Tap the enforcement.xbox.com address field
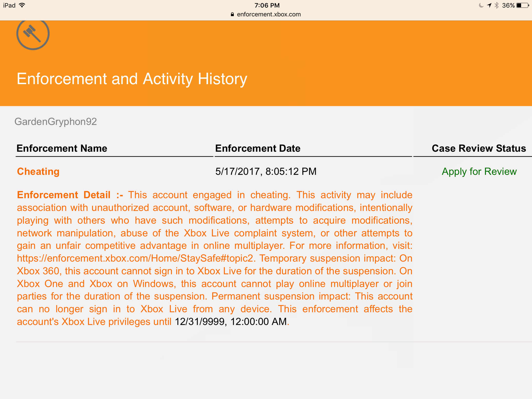This screenshot has height=399, width=532. click(x=266, y=14)
